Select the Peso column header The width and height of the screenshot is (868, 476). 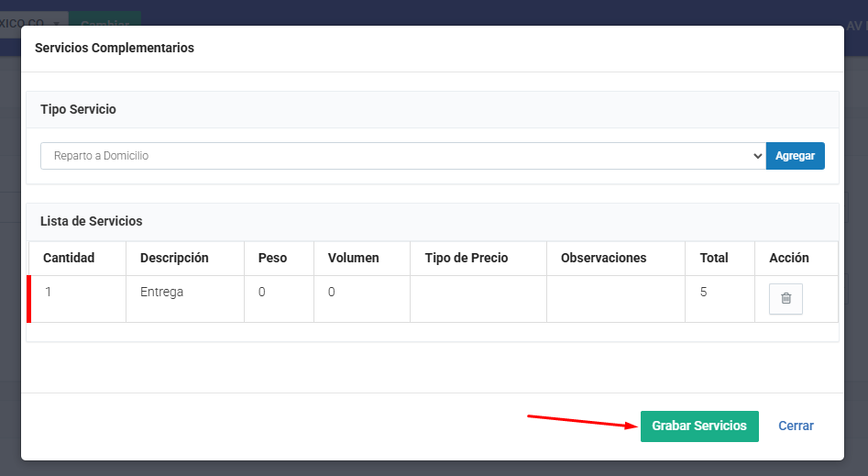pyautogui.click(x=272, y=258)
